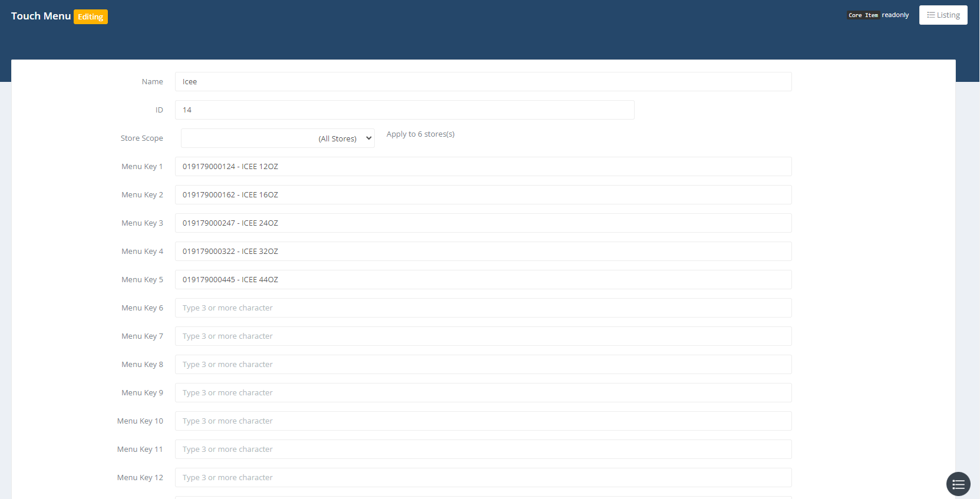Click the Core Item badge
The height and width of the screenshot is (499, 980).
[863, 15]
